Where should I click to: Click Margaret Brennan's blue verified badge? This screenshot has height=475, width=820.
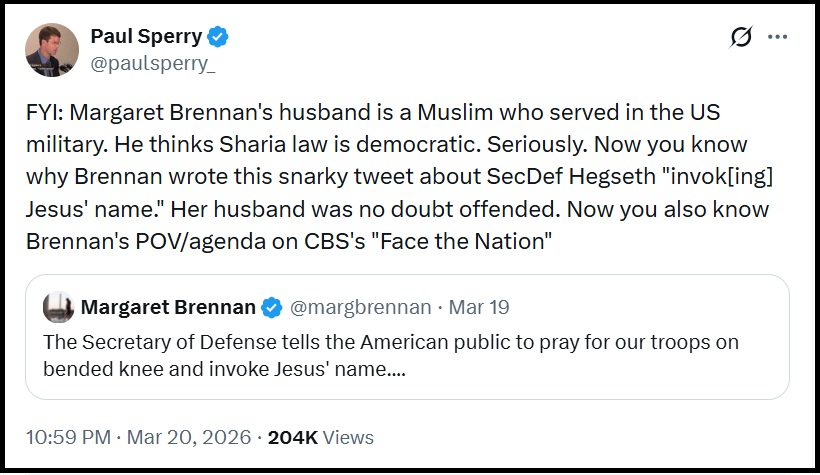[270, 306]
